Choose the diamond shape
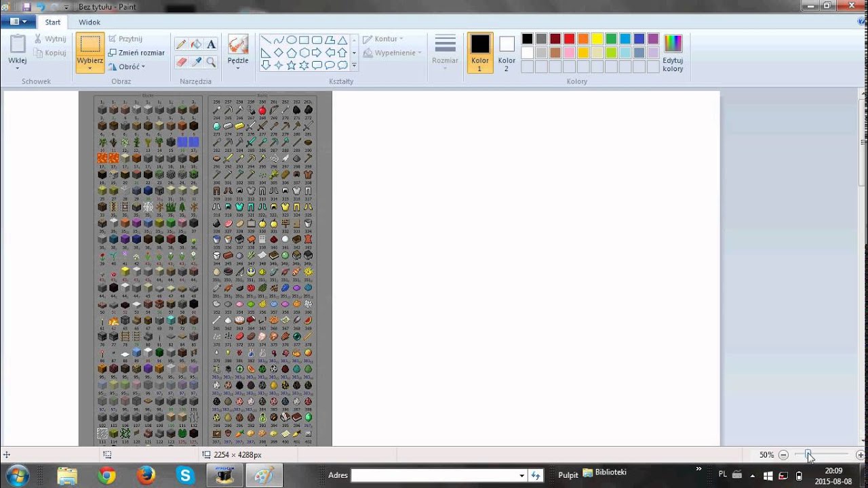Viewport: 868px width, 488px height. (x=279, y=53)
